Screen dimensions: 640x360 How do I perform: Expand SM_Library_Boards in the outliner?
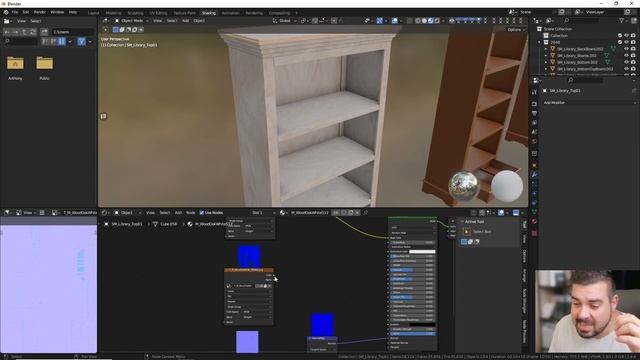coord(546,56)
